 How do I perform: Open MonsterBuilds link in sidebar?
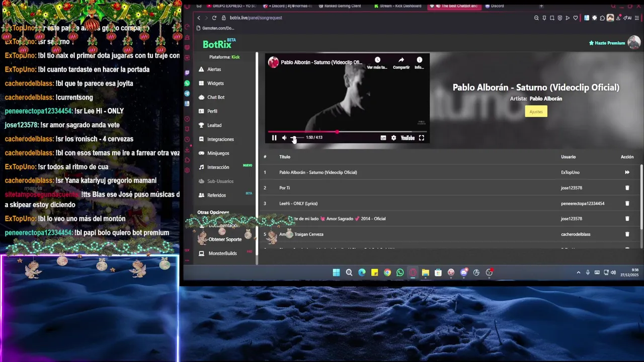pyautogui.click(x=222, y=253)
